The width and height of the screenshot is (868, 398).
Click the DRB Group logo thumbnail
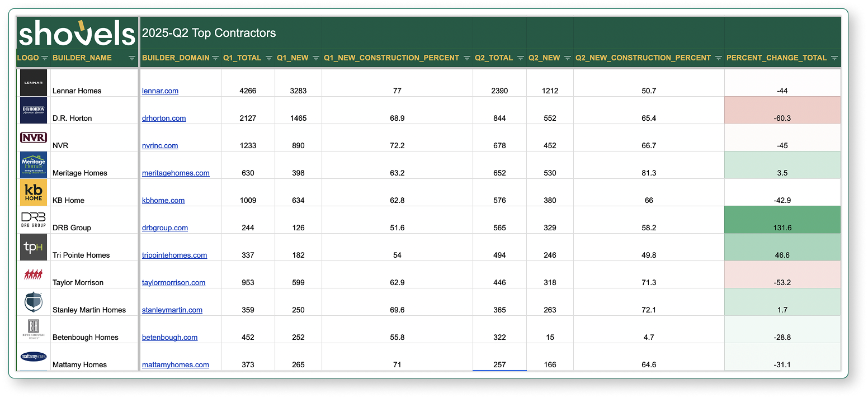tap(34, 220)
